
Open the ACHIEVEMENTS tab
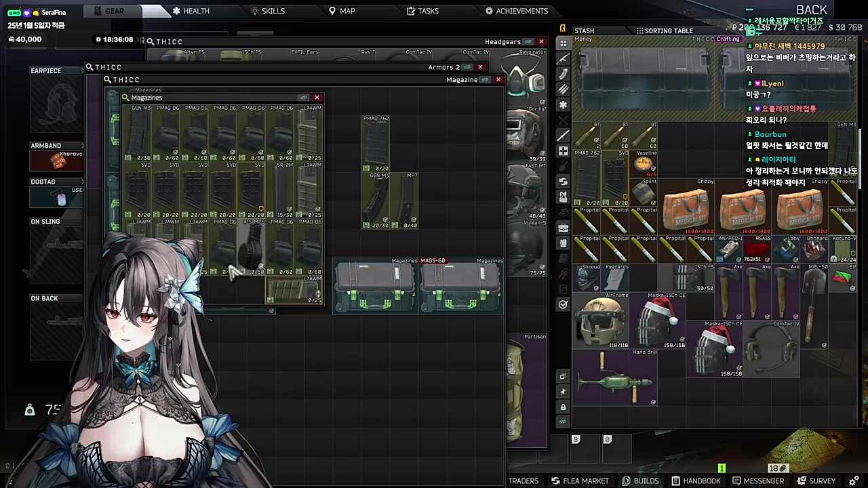click(x=516, y=11)
